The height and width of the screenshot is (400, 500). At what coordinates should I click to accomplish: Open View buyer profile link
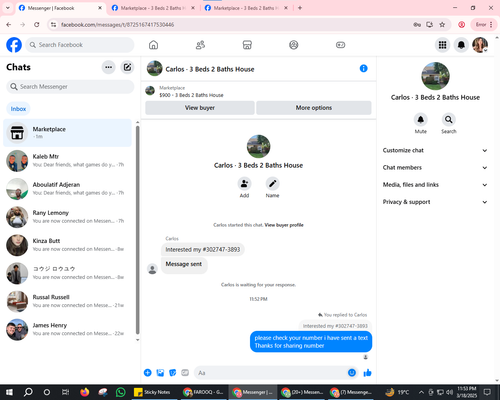284,225
